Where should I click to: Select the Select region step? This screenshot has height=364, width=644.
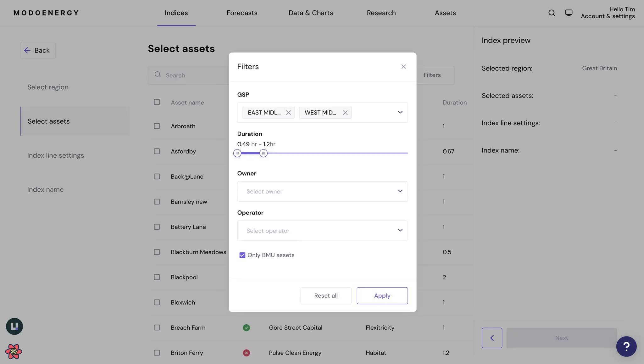48,87
